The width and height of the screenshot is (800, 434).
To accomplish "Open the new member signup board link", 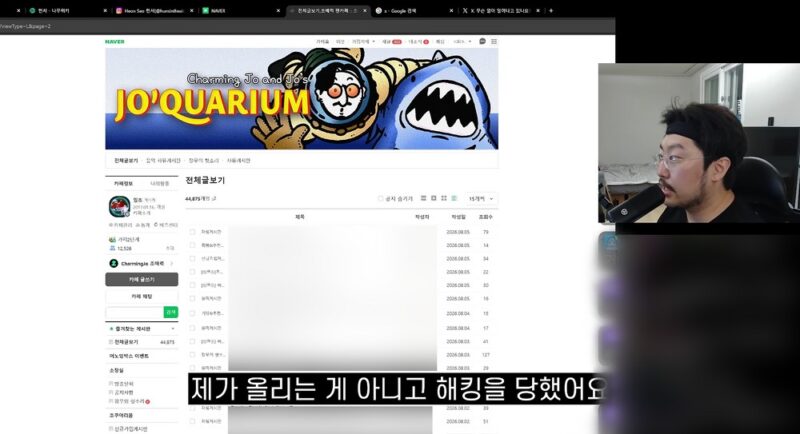I will pyautogui.click(x=131, y=429).
